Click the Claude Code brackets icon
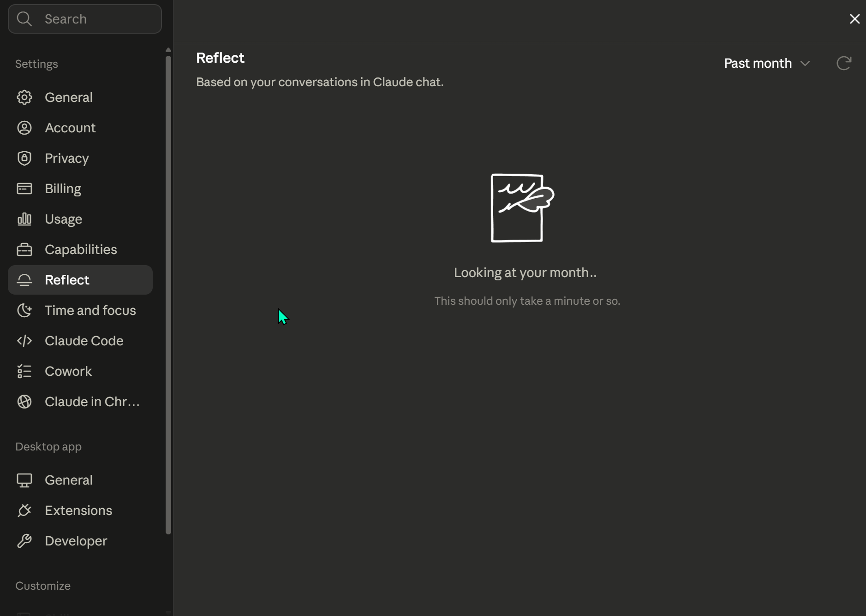Image resolution: width=866 pixels, height=616 pixels. pyautogui.click(x=24, y=341)
